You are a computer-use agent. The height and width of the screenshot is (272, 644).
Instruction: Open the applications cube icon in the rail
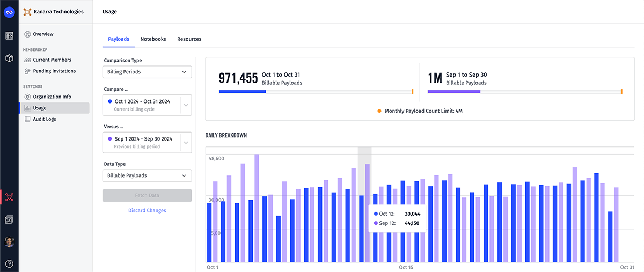(x=9, y=58)
